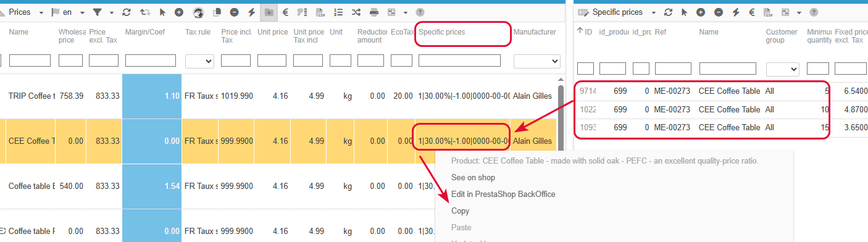Image resolution: width=868 pixels, height=242 pixels.
Task: Expand the filter options arrow beside funnel
Action: (x=112, y=12)
